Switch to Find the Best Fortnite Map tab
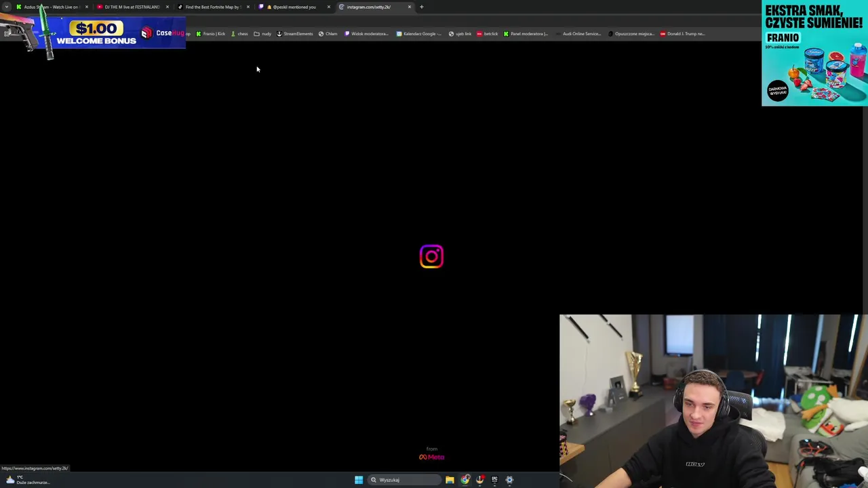Screen dimensions: 868x488 tap(210, 7)
